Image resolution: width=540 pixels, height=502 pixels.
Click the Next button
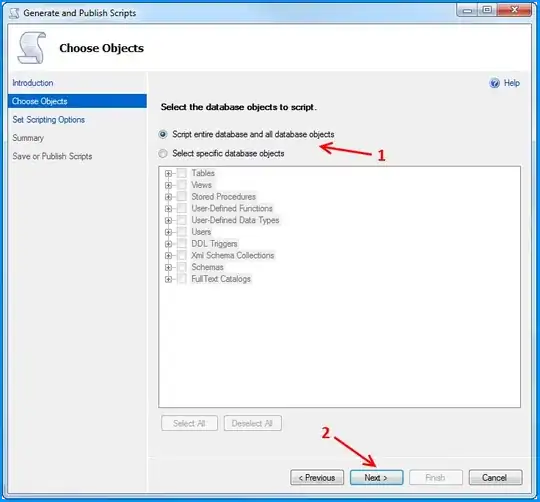click(376, 478)
